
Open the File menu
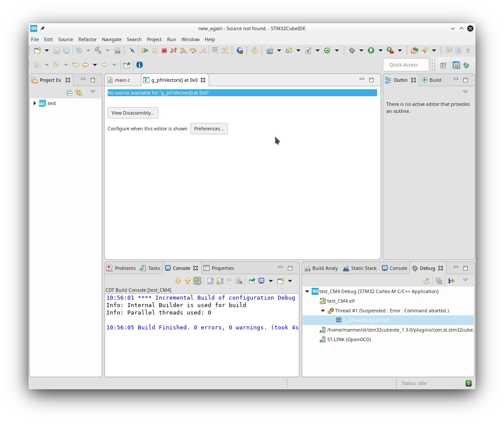(35, 39)
